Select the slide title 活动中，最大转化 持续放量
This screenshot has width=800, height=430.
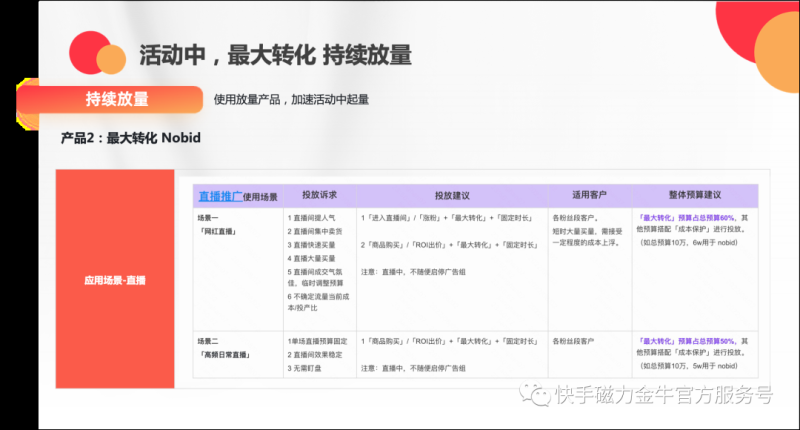click(x=276, y=55)
